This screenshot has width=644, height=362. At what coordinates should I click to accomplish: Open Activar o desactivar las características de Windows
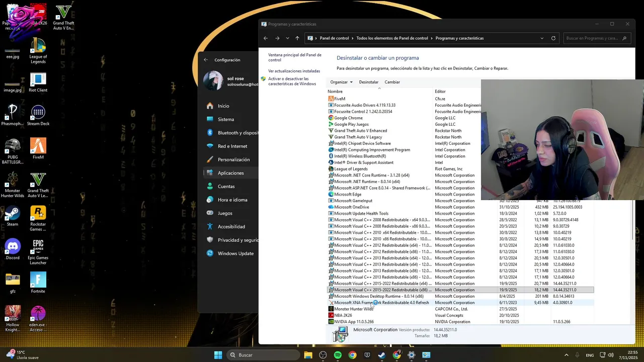pos(292,81)
